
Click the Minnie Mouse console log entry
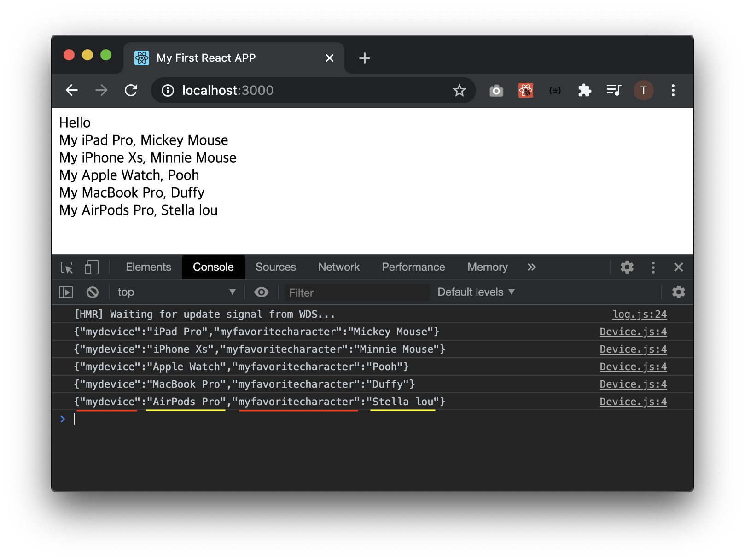[260, 350]
